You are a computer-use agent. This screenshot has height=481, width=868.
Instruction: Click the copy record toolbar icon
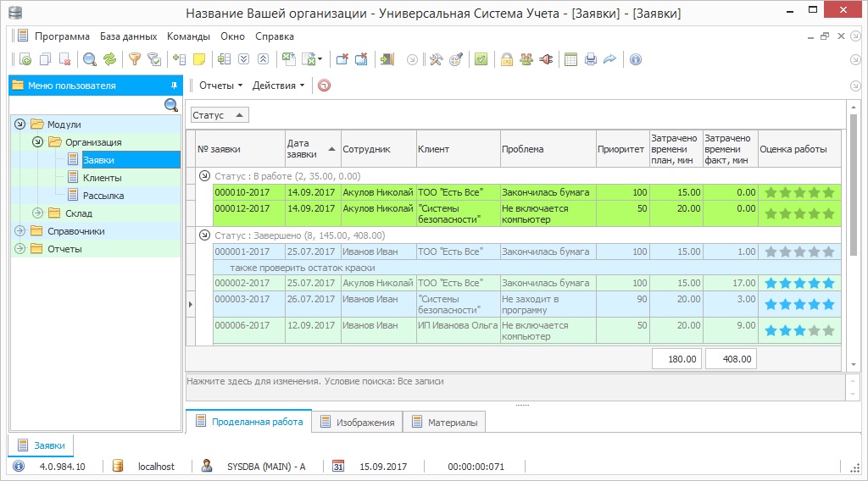(x=45, y=60)
